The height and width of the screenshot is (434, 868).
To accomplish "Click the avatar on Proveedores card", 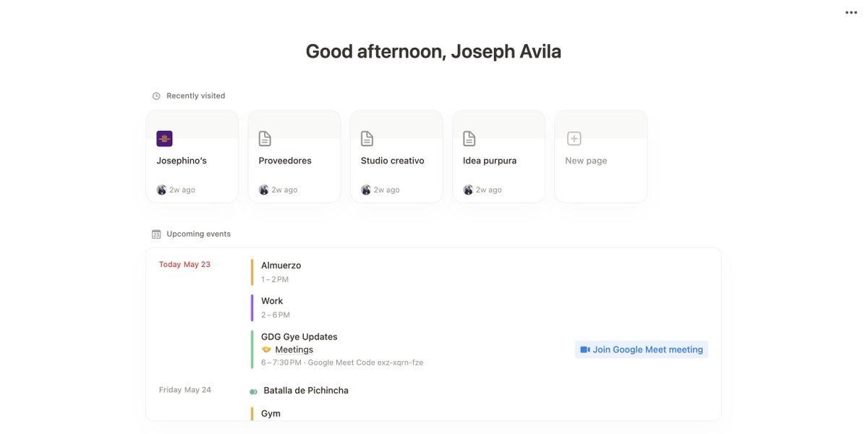I will [263, 190].
